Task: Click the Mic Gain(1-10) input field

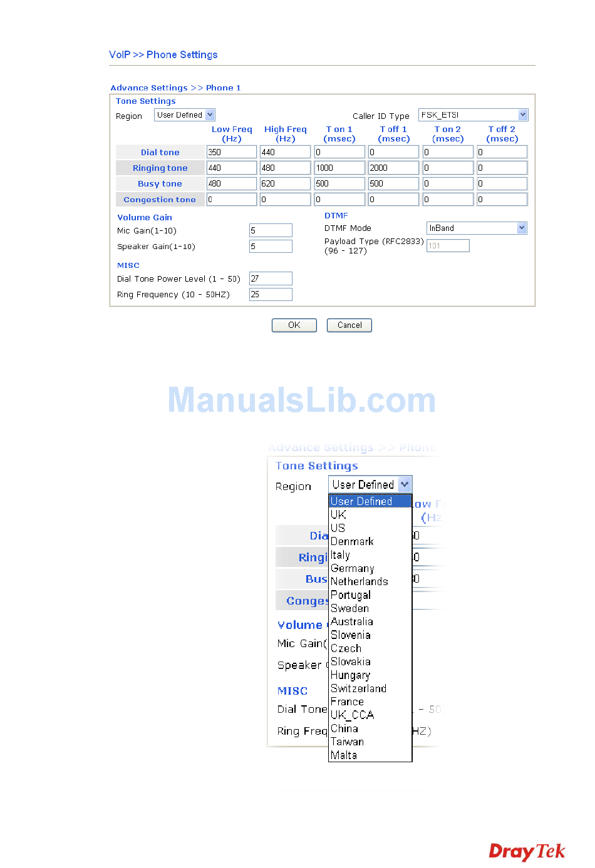Action: click(271, 230)
